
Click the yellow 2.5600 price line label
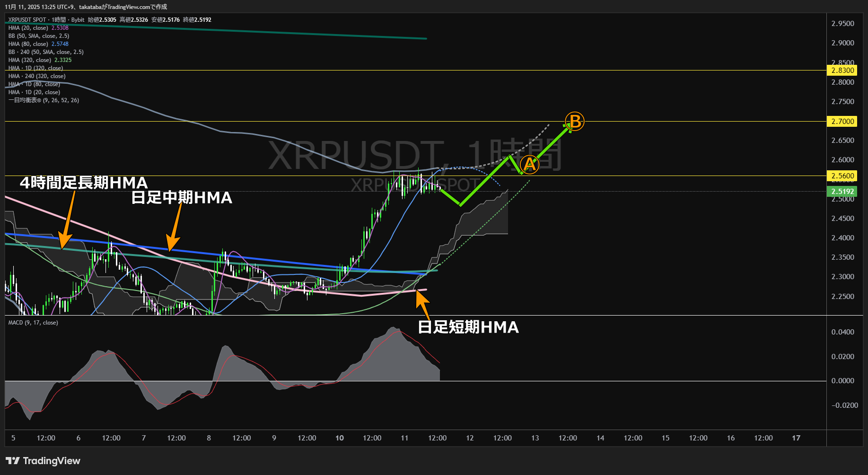pyautogui.click(x=842, y=176)
